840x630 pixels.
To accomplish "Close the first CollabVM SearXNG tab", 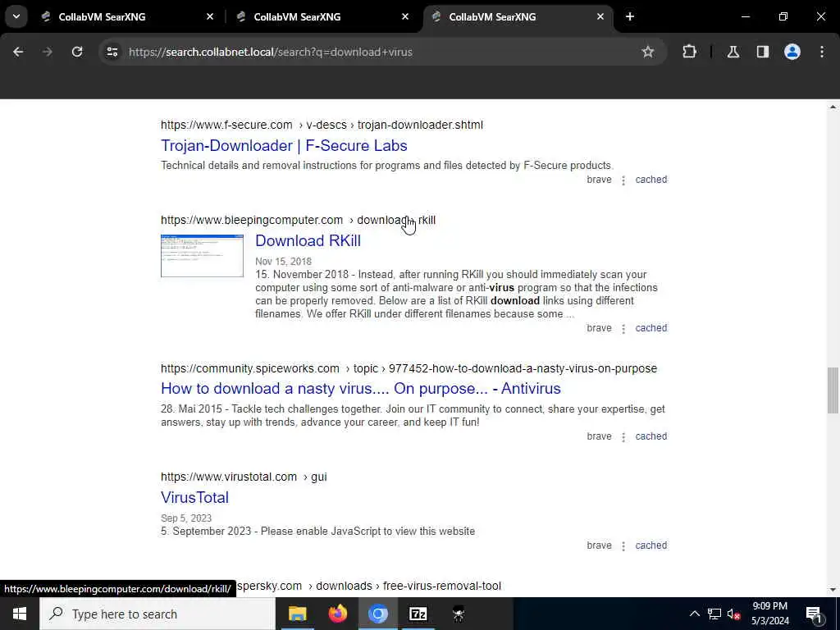I will click(x=210, y=16).
